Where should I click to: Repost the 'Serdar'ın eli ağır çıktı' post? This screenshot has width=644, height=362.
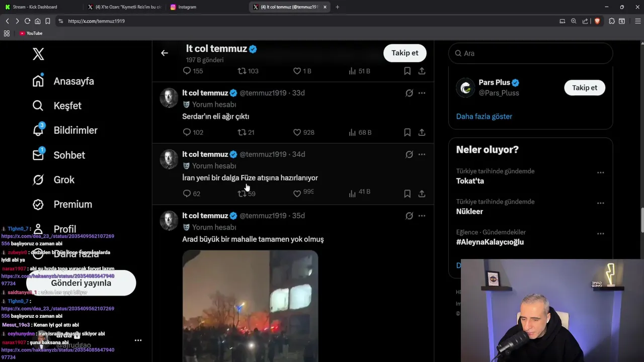246,132
